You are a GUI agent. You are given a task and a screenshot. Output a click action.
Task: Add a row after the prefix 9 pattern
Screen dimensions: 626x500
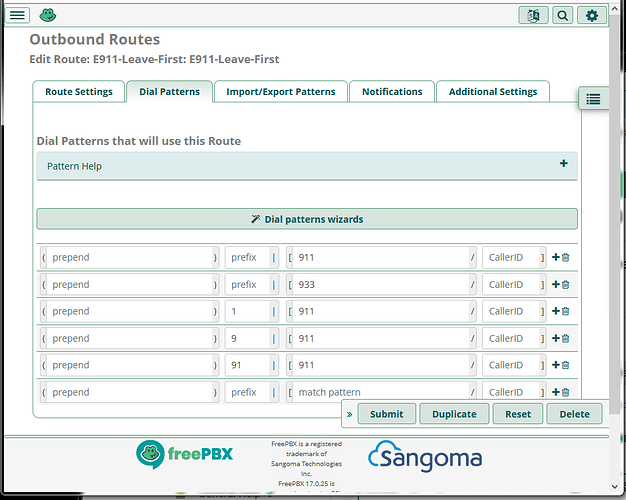click(556, 339)
